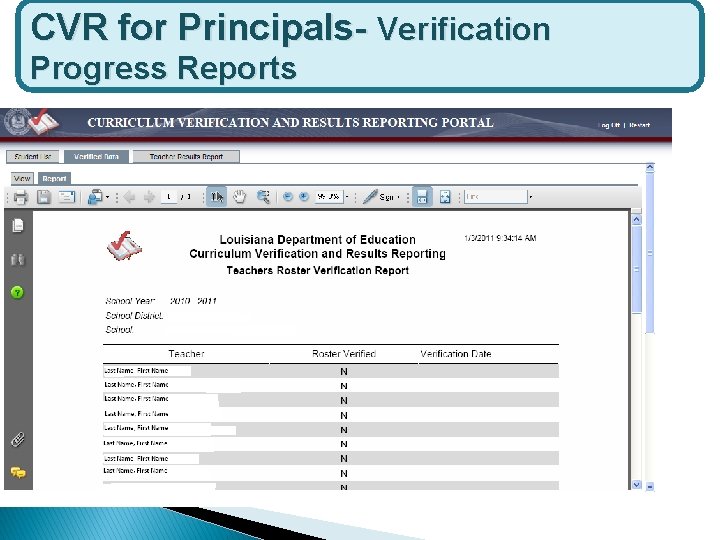Go to next page arrow
Image resolution: width=720 pixels, height=540 pixels.
click(x=149, y=197)
